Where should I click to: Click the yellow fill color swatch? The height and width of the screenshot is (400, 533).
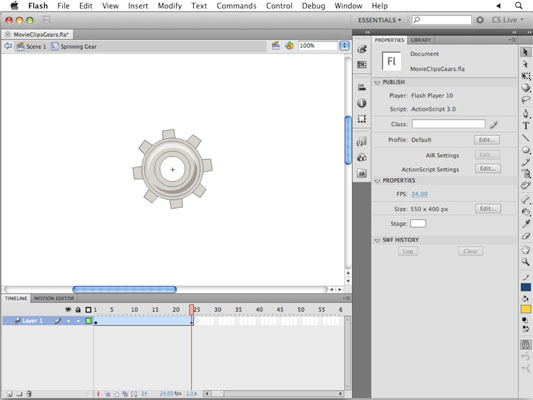click(x=526, y=309)
